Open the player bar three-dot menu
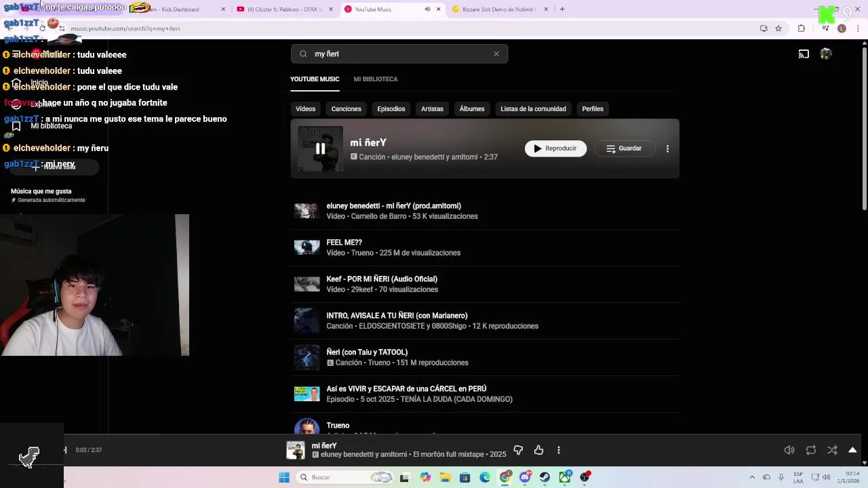 558,450
